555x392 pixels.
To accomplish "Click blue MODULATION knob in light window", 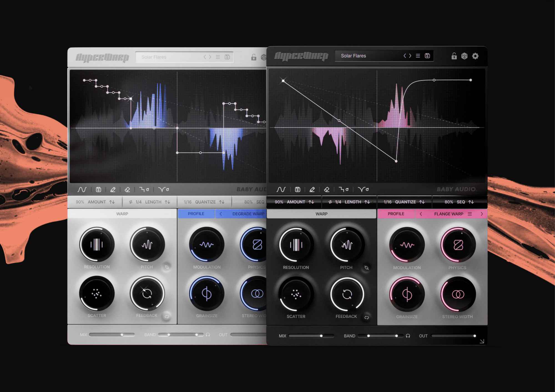I will 207,245.
